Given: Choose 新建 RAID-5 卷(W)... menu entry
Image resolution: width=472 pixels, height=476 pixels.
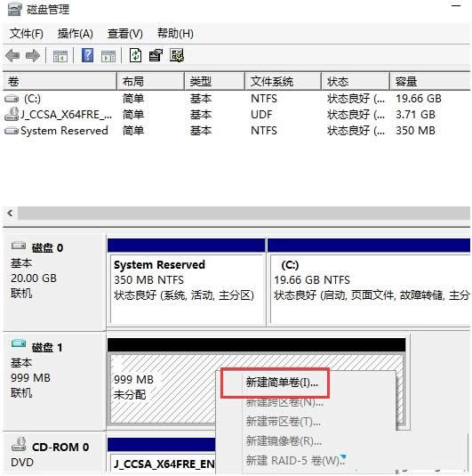Looking at the screenshot, I should (295, 461).
